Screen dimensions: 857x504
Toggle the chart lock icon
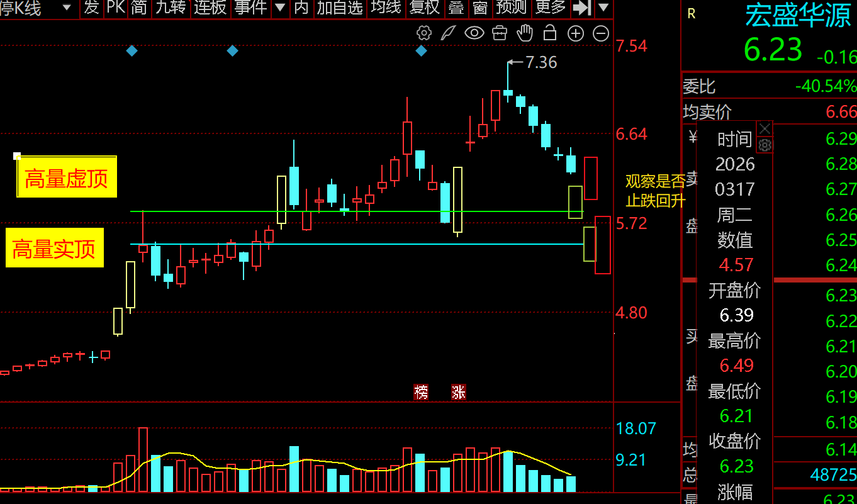pos(550,33)
